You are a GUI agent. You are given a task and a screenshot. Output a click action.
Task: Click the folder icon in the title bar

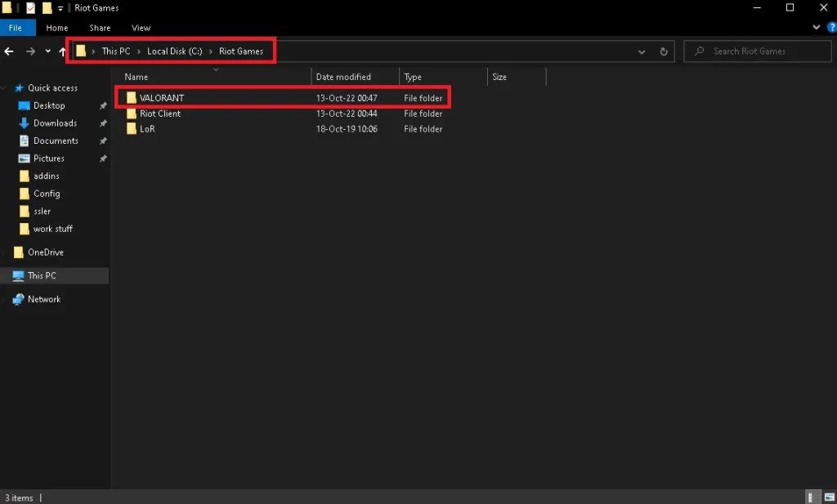[7, 8]
